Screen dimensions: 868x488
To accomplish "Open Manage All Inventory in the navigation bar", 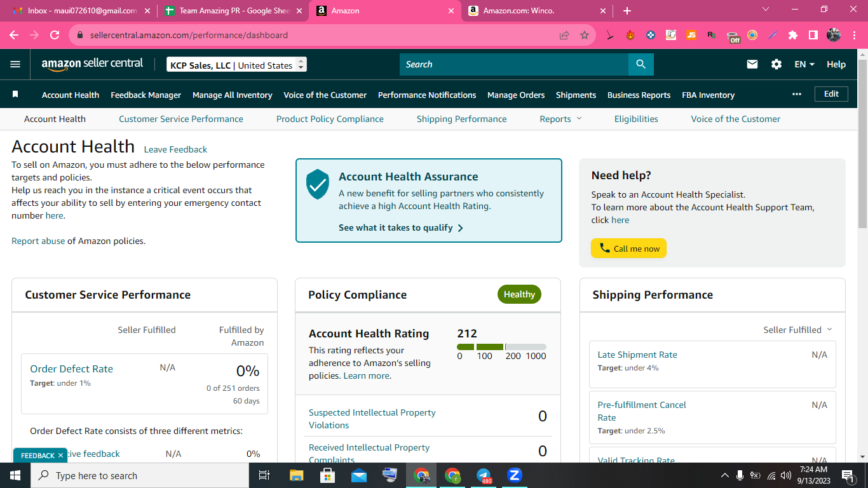I will 233,95.
